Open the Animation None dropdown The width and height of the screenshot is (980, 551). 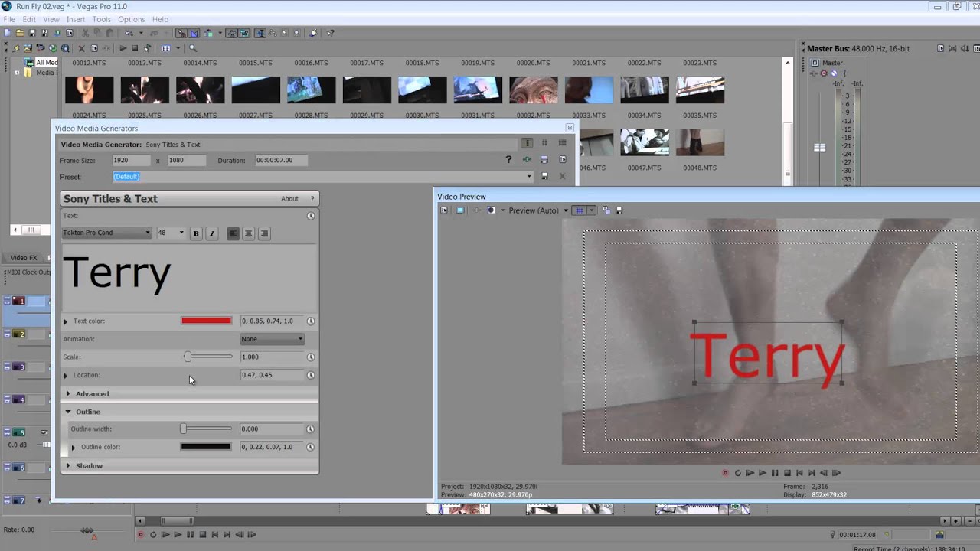pyautogui.click(x=273, y=339)
